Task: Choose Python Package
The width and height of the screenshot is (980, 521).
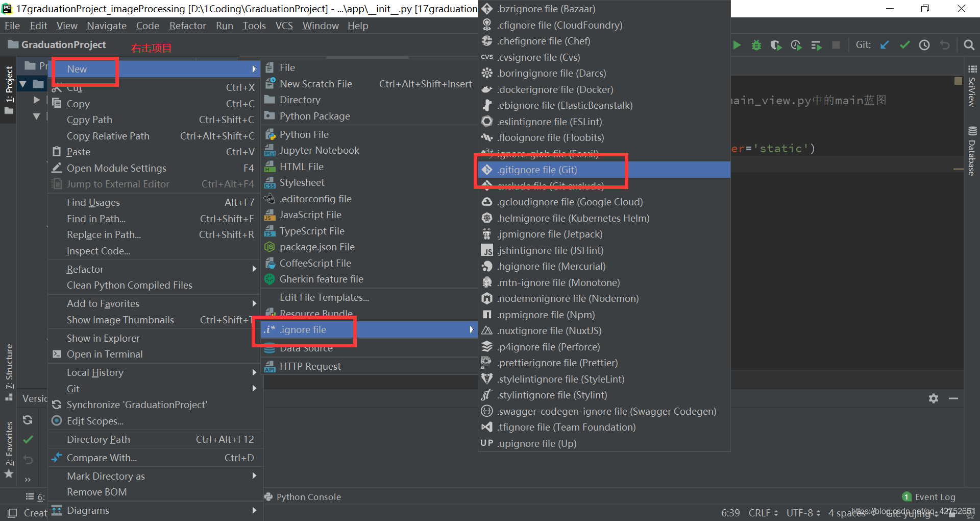Action: pyautogui.click(x=369, y=116)
